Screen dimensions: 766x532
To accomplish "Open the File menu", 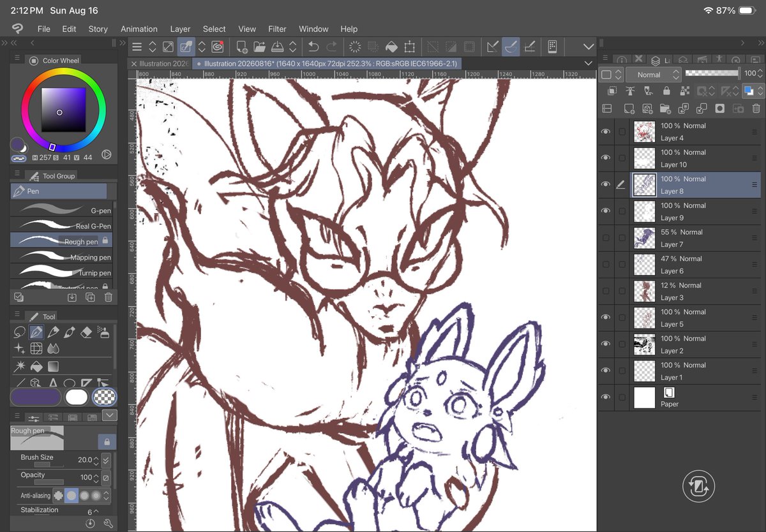I will pos(43,29).
